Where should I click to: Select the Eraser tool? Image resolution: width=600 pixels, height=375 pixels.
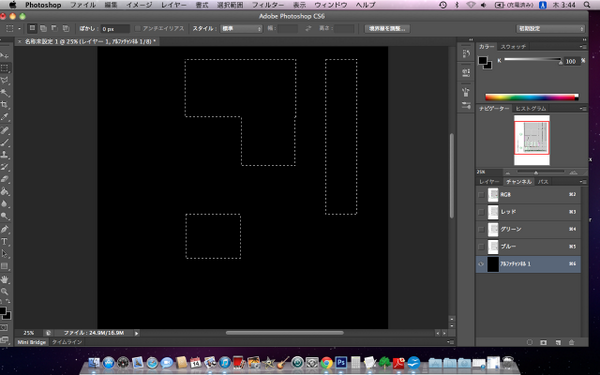coord(5,179)
